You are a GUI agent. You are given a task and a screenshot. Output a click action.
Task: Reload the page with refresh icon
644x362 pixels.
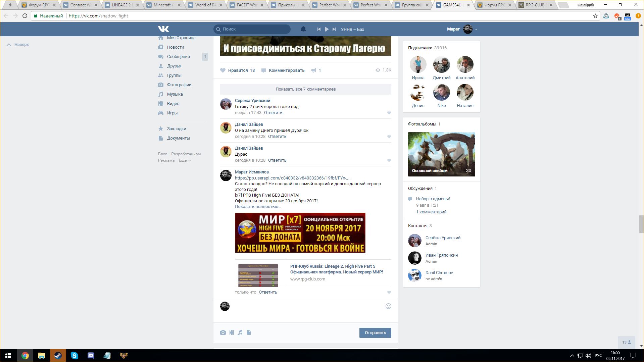point(25,16)
